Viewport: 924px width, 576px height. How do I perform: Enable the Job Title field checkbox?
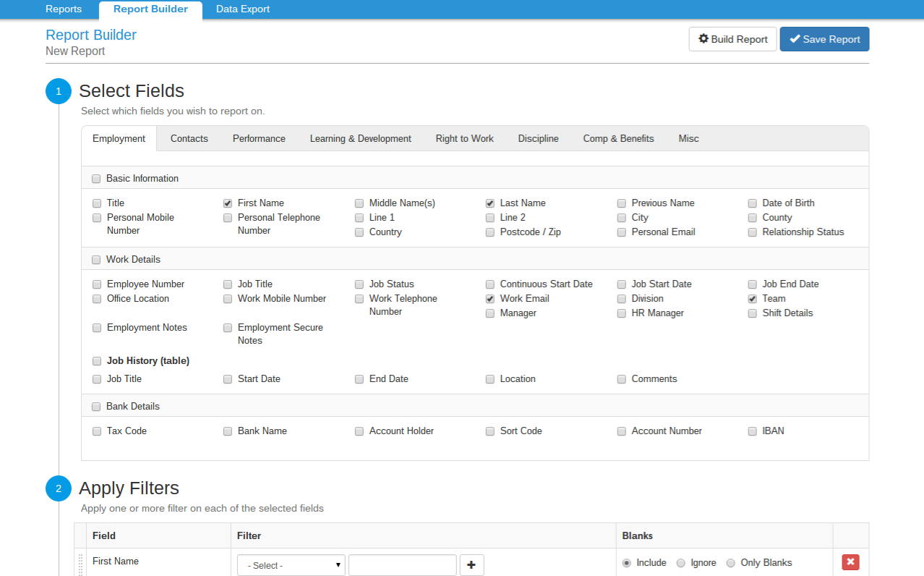pos(228,284)
